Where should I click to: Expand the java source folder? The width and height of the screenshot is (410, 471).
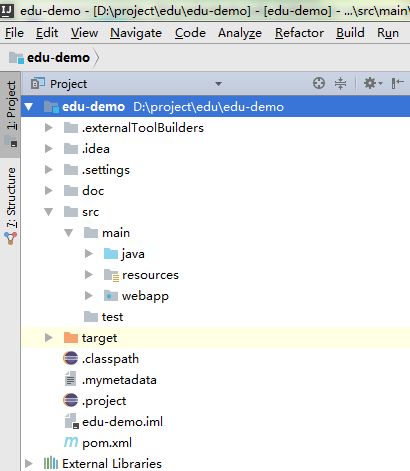point(88,254)
